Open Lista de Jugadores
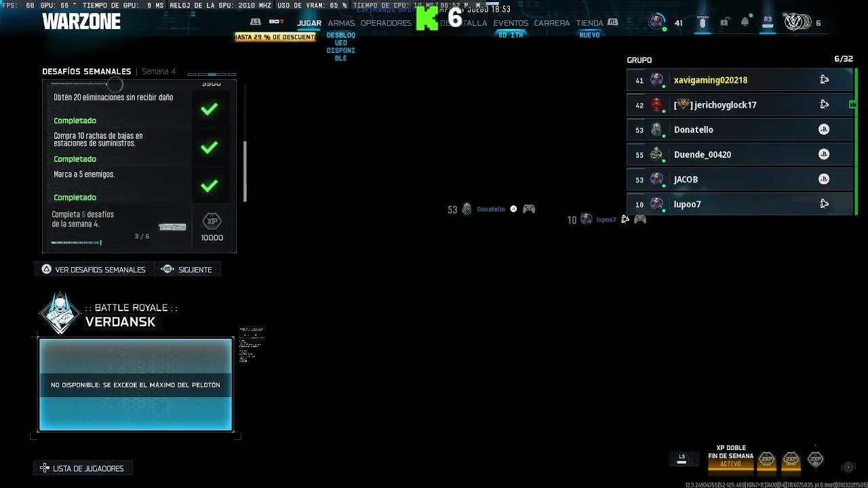The width and height of the screenshot is (868, 488). pyautogui.click(x=82, y=468)
